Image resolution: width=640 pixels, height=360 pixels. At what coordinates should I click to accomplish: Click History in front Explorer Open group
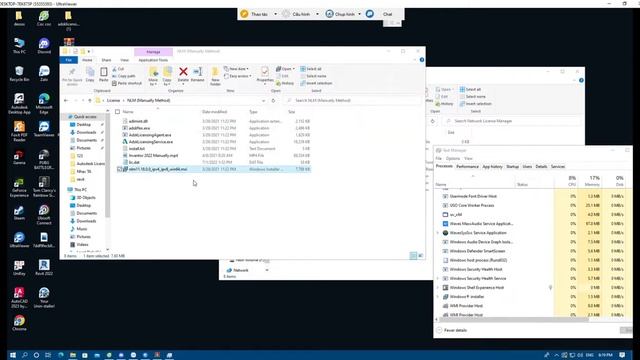point(285,83)
